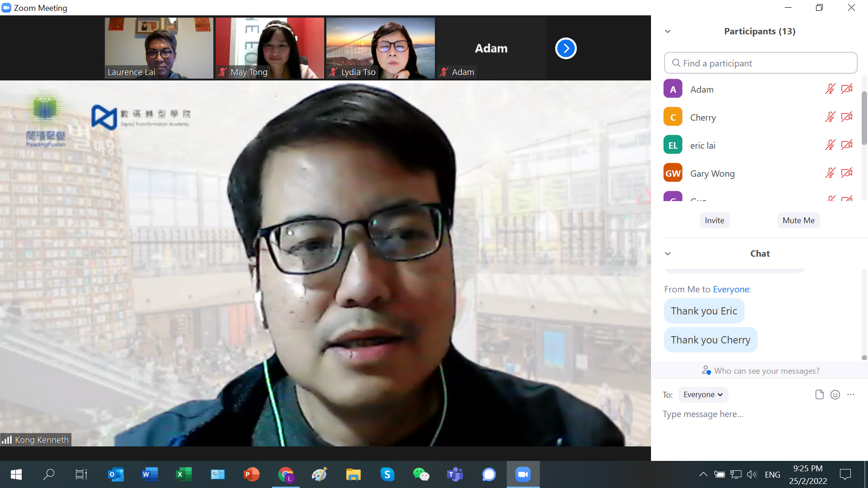Click Cherry's camera-off icon
This screenshot has width=868, height=488.
point(847,117)
